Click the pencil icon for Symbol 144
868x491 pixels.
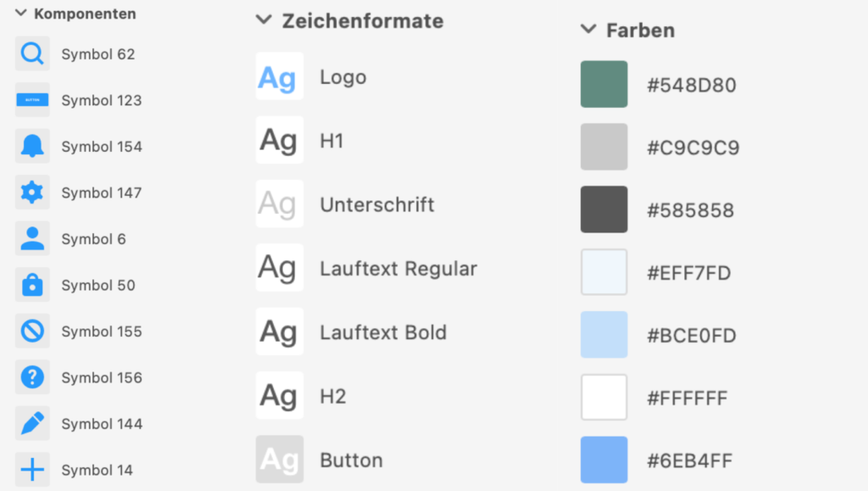tap(32, 424)
